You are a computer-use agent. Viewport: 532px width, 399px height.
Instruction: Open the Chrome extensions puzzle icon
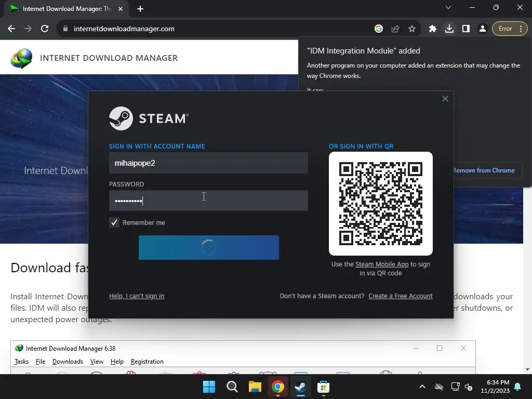433,29
